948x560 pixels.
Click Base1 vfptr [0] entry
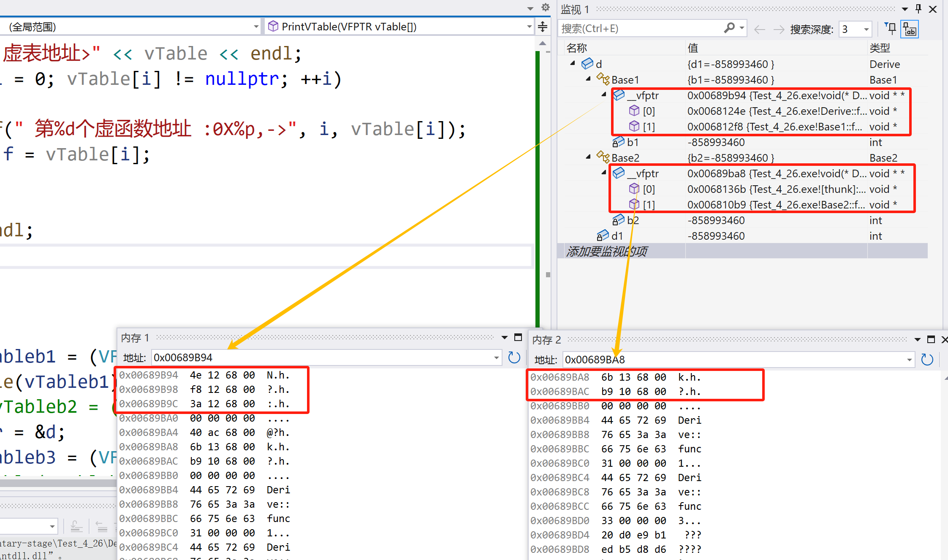coord(747,111)
